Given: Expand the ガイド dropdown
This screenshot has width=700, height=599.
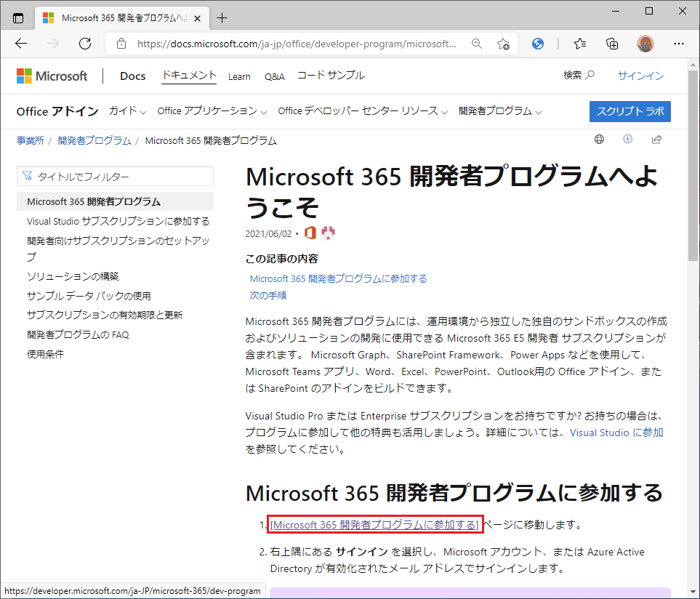Looking at the screenshot, I should (127, 110).
